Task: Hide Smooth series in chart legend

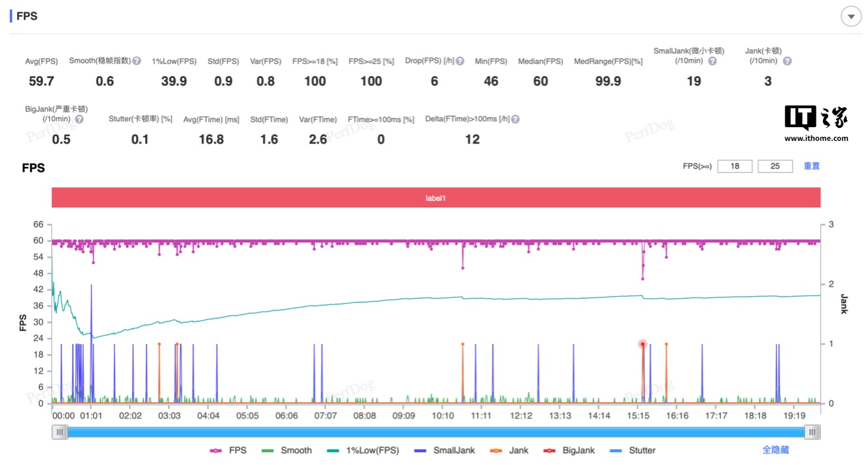Action: (x=287, y=451)
